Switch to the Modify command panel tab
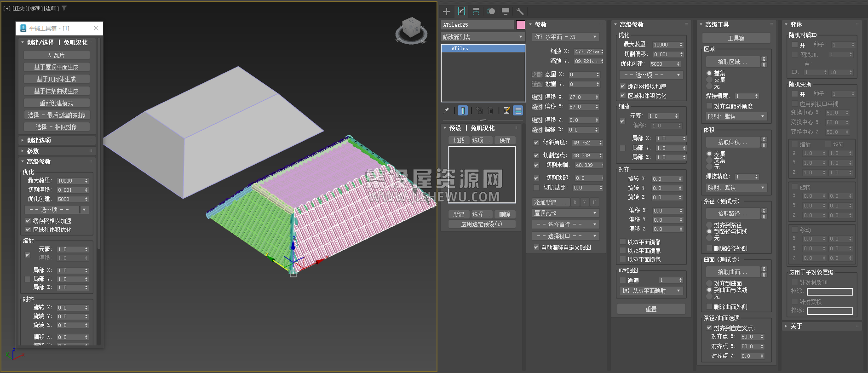This screenshot has height=373, width=868. point(461,11)
